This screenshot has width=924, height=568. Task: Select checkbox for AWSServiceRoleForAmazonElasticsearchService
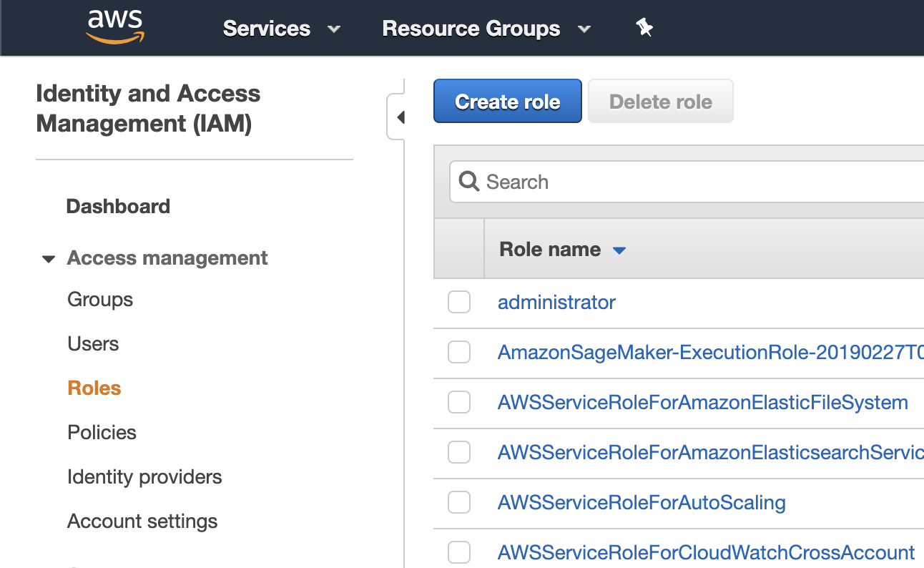tap(459, 452)
